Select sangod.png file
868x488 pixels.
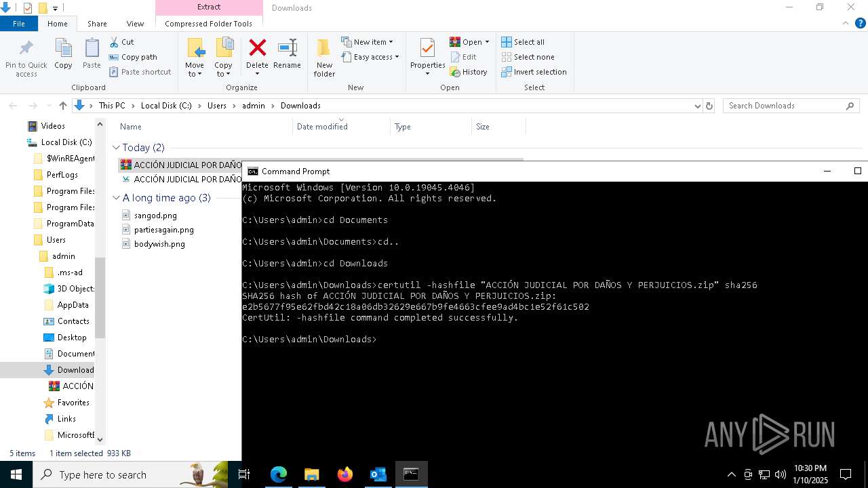(x=155, y=216)
